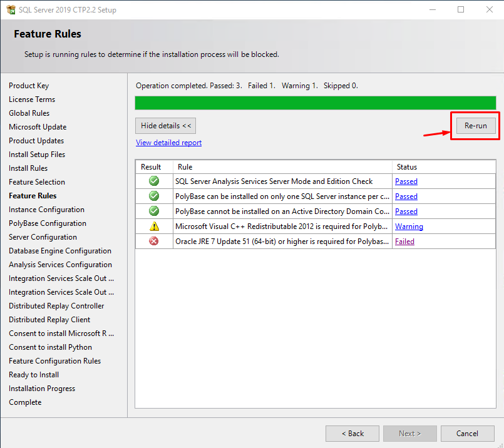Cancel the setup wizard
504x448 pixels.
click(467, 434)
